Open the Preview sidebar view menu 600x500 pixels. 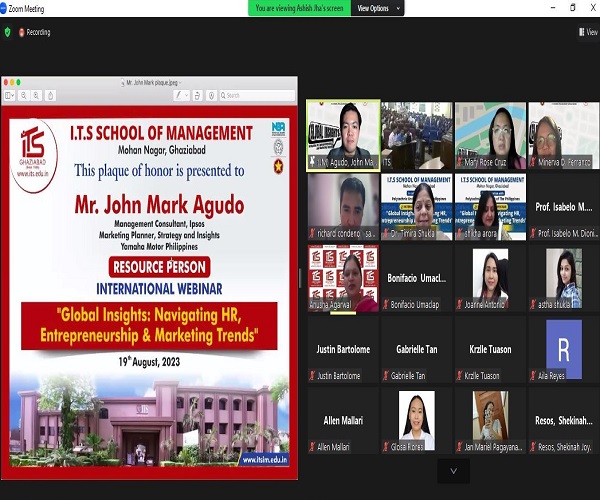point(9,95)
